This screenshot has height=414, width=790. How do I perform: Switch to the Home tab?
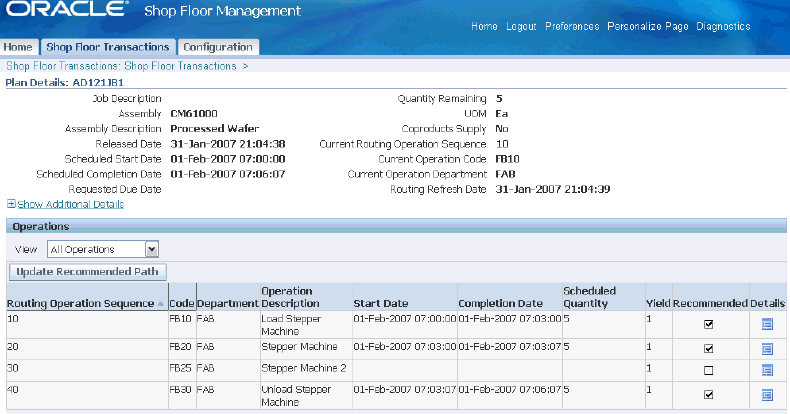coord(18,47)
